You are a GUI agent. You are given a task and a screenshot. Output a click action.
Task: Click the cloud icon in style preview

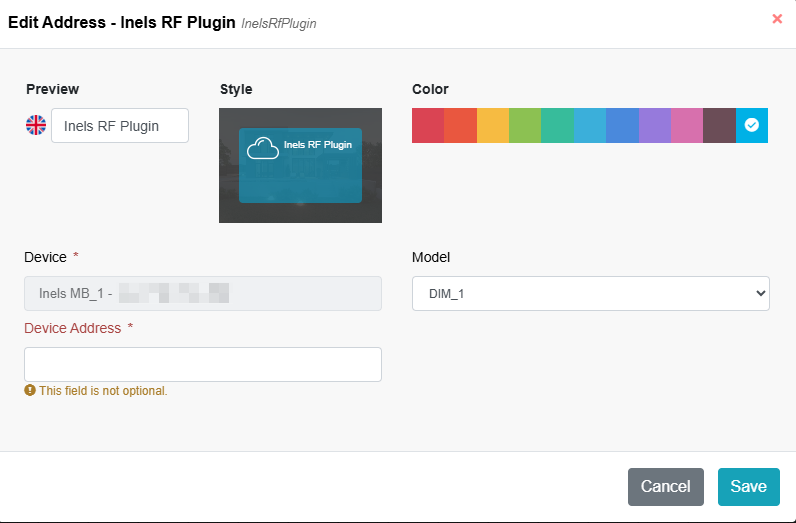[262, 149]
